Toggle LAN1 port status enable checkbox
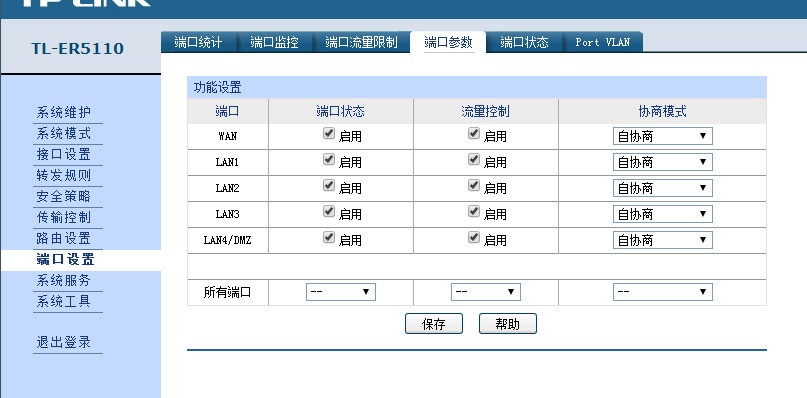This screenshot has width=807, height=398. coord(329,160)
